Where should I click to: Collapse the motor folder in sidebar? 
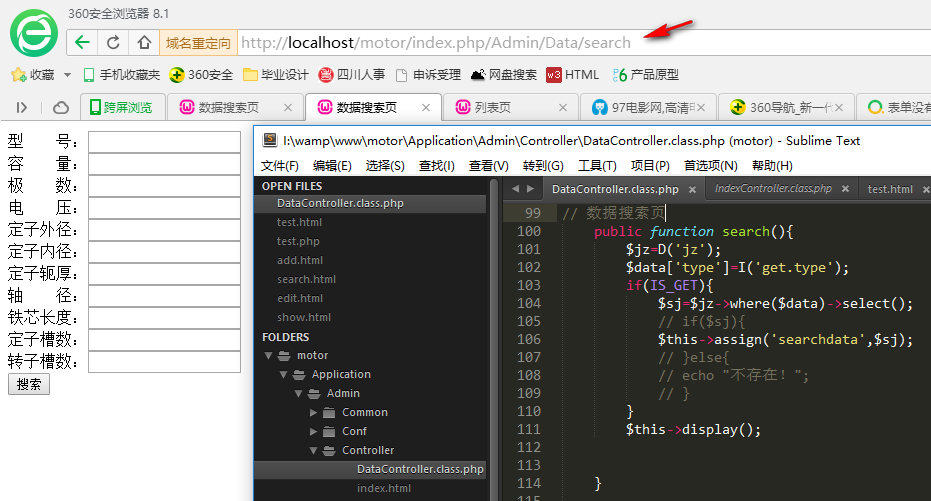(269, 356)
